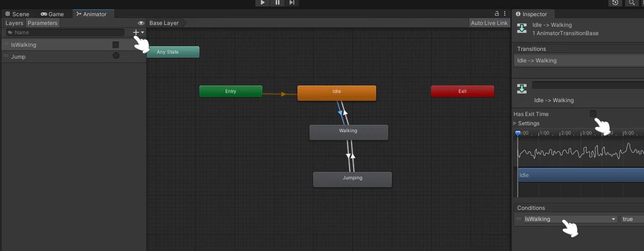Viewport: 644px width, 251px height.
Task: Select the Walking state node
Action: click(348, 132)
